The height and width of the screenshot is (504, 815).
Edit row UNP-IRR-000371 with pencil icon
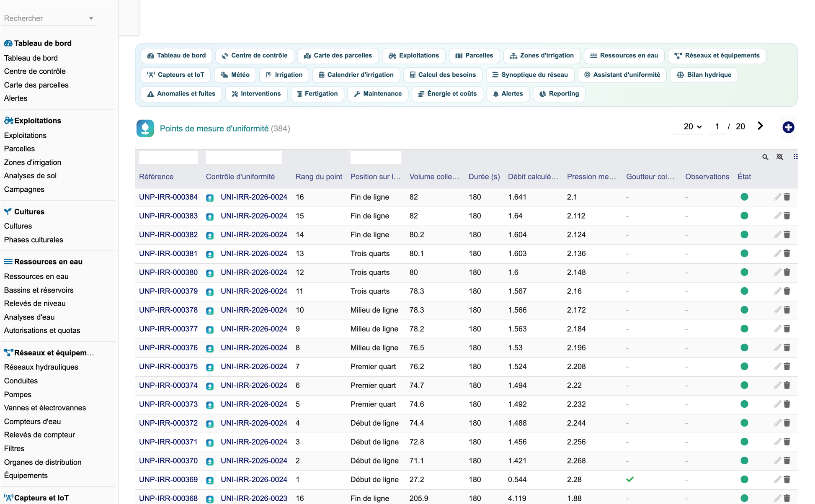point(777,442)
